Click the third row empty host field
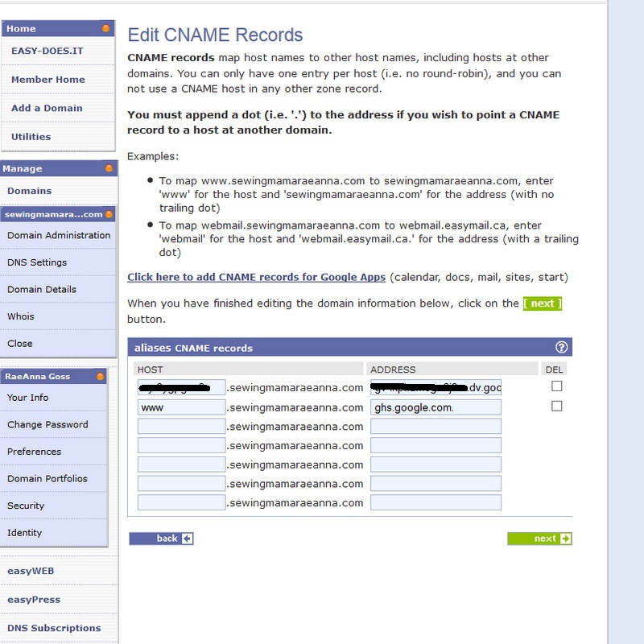The image size is (644, 644). pos(182,427)
